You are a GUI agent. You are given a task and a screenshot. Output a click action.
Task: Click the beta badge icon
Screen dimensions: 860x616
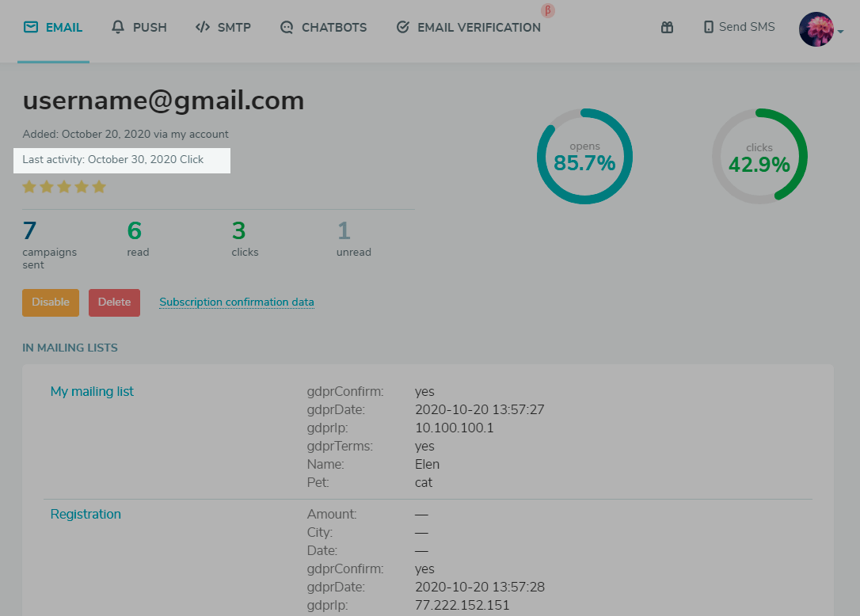[547, 10]
